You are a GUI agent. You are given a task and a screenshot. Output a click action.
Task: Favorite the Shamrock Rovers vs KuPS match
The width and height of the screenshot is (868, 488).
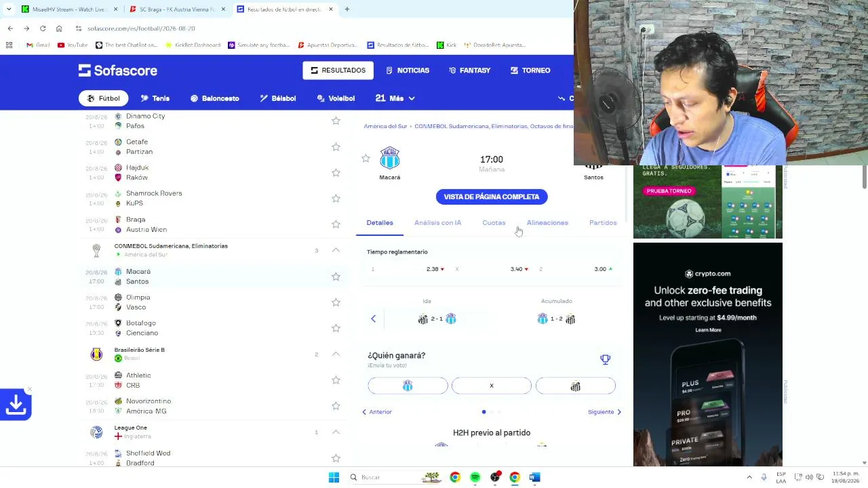336,199
